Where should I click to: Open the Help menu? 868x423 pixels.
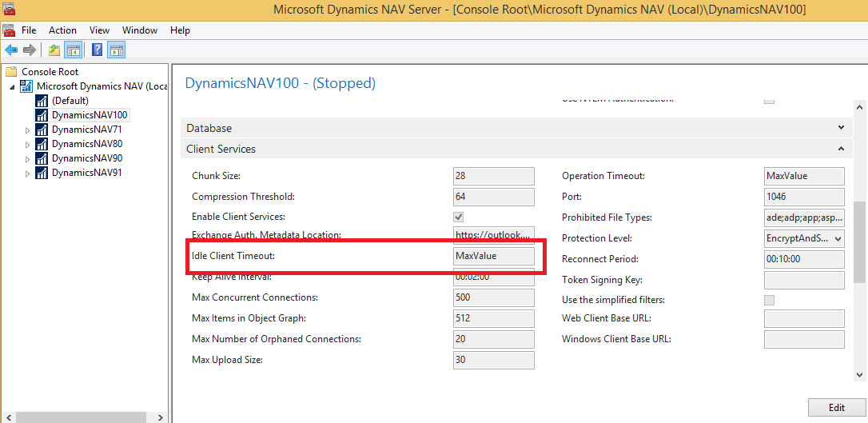coord(180,30)
